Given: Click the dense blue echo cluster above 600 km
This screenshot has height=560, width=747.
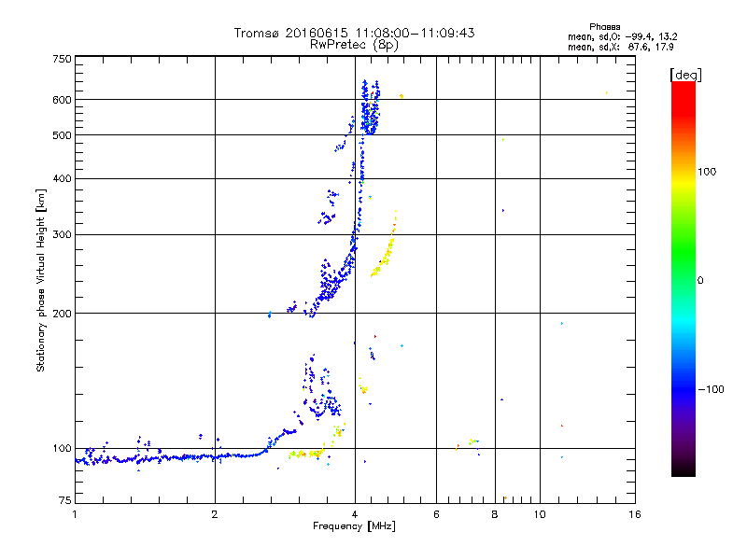Looking at the screenshot, I should (370, 108).
